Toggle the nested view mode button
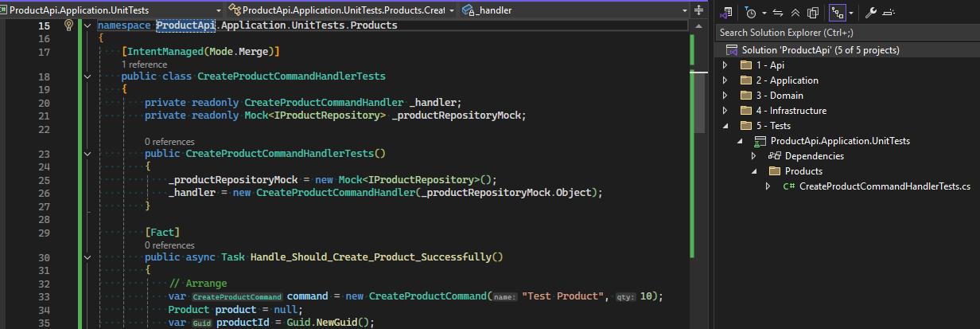Screen dimensions: 980x329 point(836,13)
